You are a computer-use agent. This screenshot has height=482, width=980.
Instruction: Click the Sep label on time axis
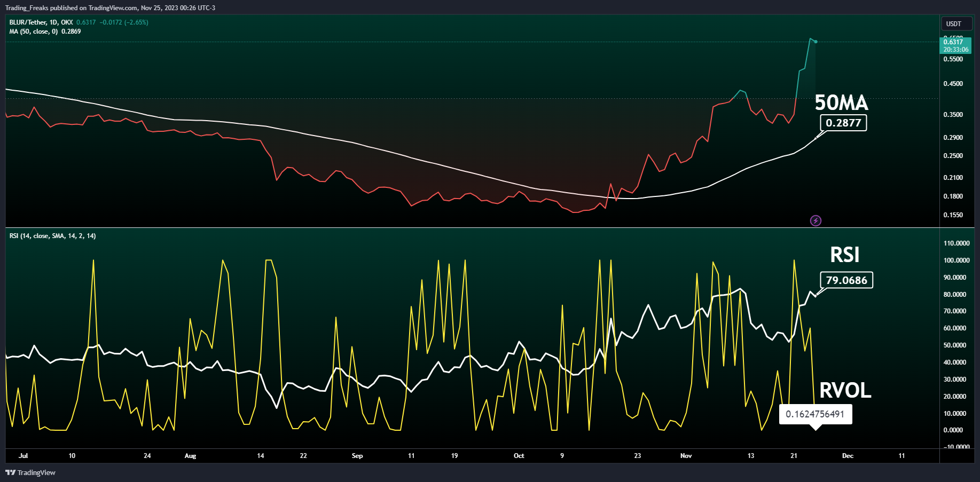click(357, 456)
